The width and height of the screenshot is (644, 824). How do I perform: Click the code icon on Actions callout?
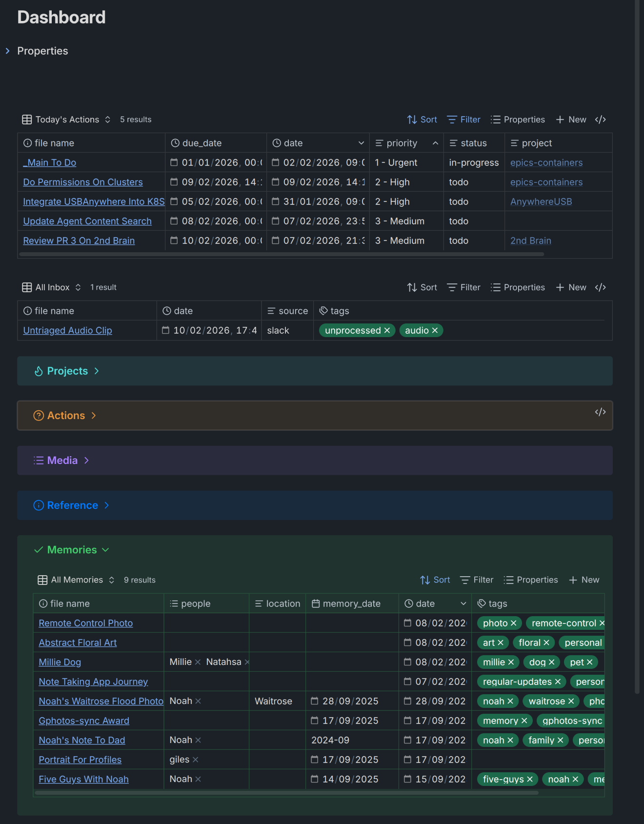pyautogui.click(x=601, y=412)
